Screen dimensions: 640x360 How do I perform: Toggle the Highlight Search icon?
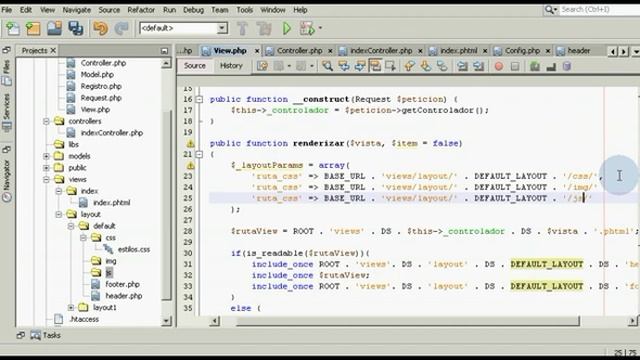click(x=375, y=66)
